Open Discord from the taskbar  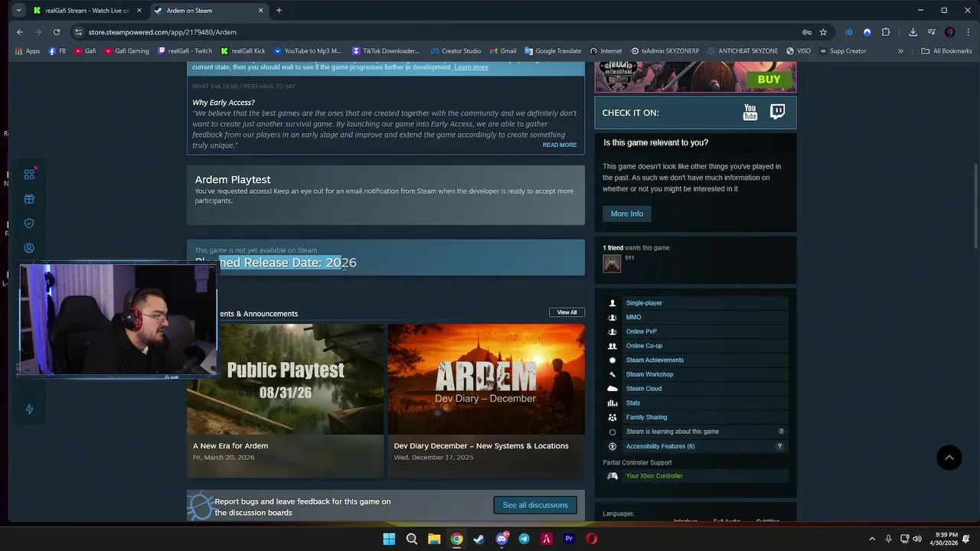click(501, 539)
